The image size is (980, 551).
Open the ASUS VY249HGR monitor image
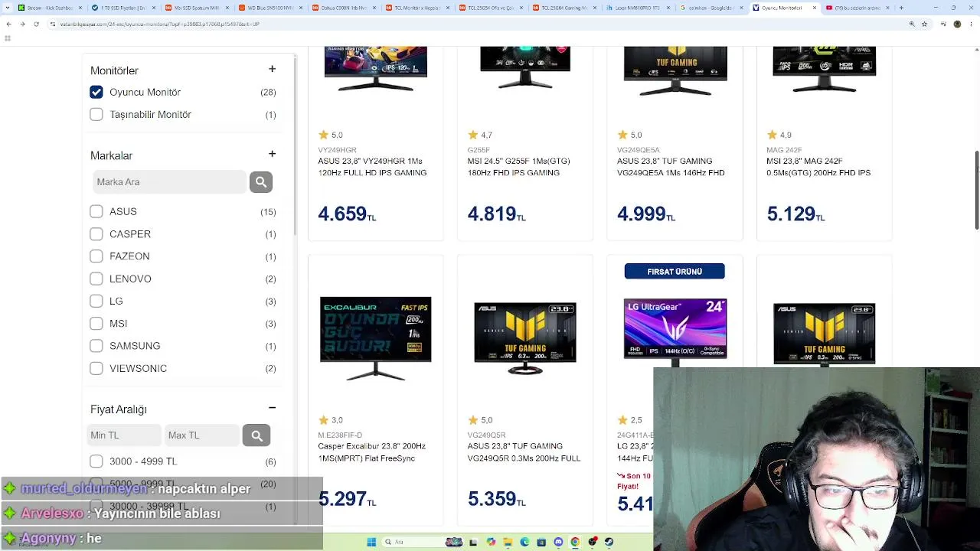[x=375, y=70]
